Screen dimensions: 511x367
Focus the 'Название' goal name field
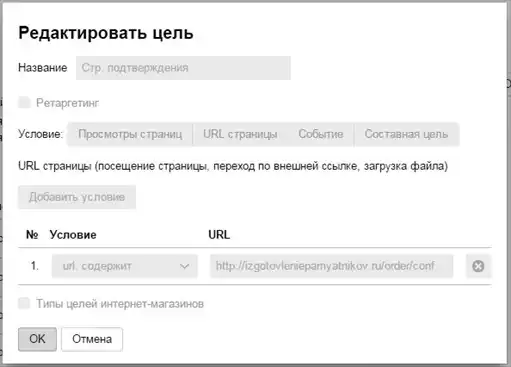(x=183, y=68)
